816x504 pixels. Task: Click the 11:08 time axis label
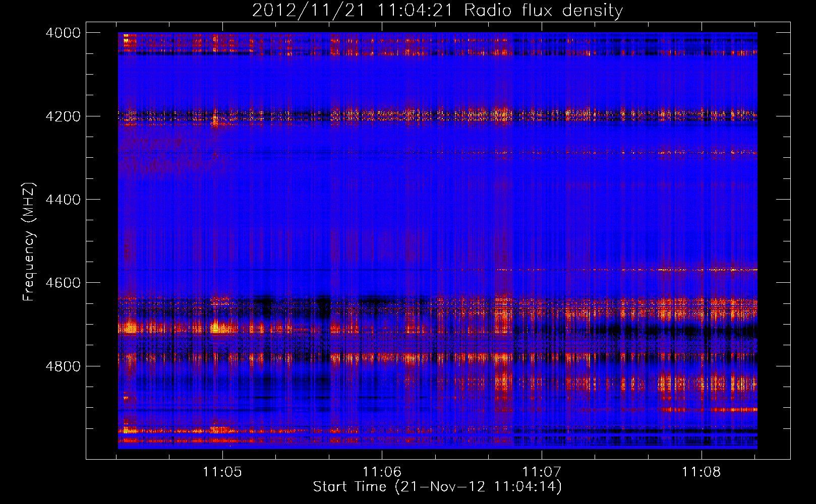(702, 472)
